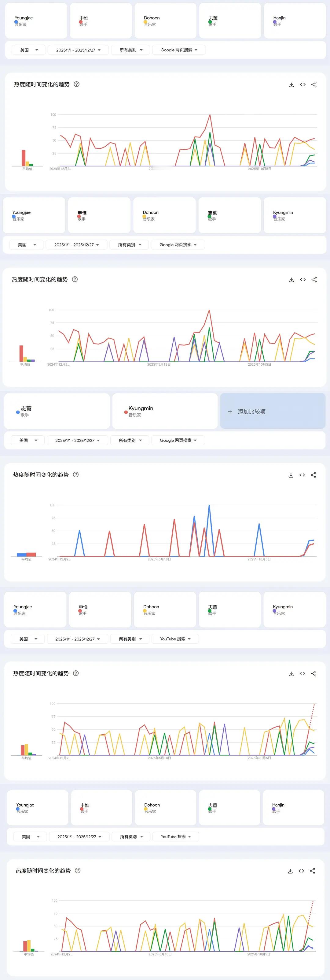Click the 添加比较项 add comparison button
Viewport: 330px width, 980px height.
pyautogui.click(x=273, y=411)
